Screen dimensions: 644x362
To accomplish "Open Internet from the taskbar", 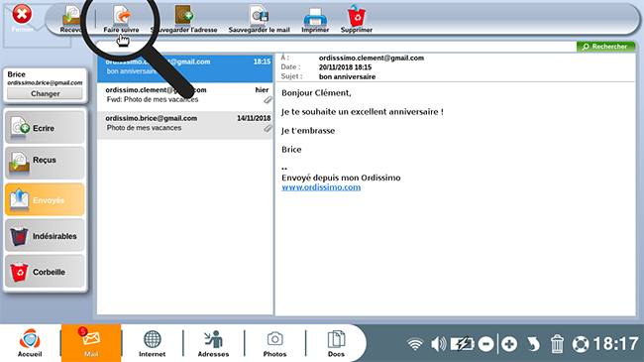I will click(x=153, y=343).
